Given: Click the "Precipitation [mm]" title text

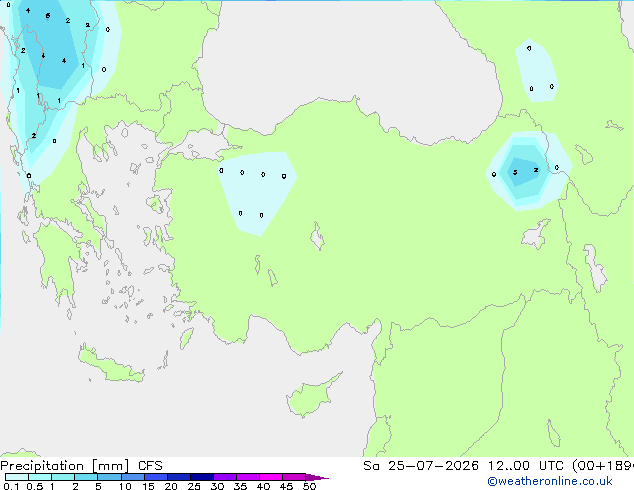Looking at the screenshot, I should 65,466.
